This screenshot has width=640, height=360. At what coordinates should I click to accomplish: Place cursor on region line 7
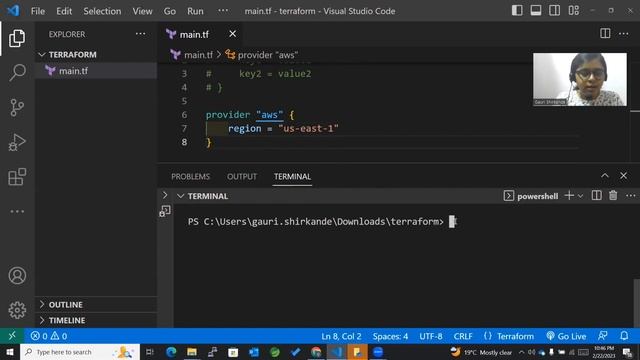coord(283,129)
